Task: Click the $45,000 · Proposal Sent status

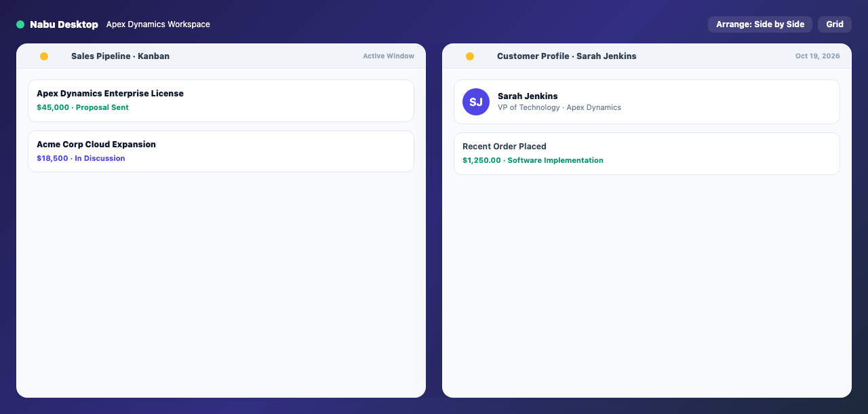Action: (x=83, y=107)
